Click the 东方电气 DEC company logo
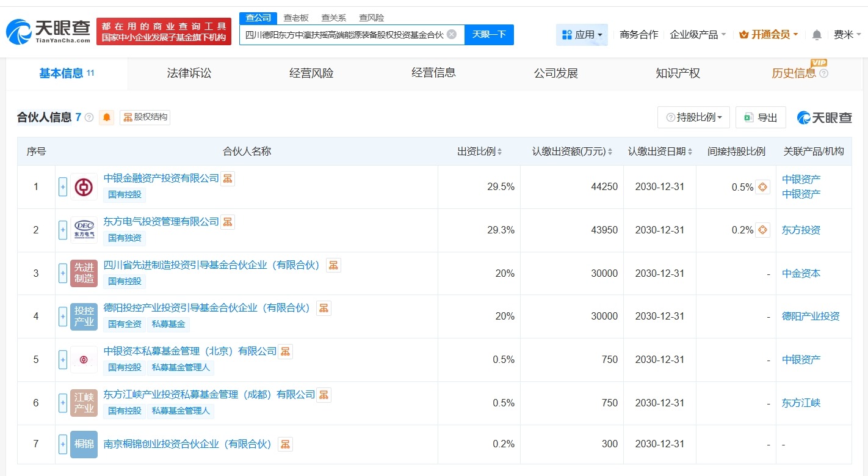The width and height of the screenshot is (868, 476). tap(84, 230)
